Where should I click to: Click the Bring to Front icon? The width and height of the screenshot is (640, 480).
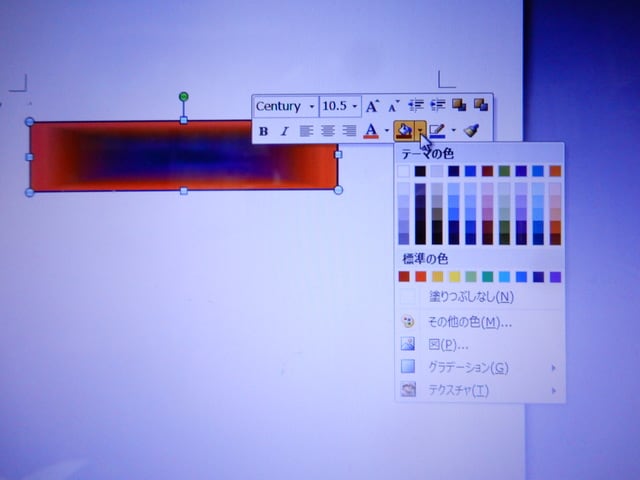pos(459,106)
